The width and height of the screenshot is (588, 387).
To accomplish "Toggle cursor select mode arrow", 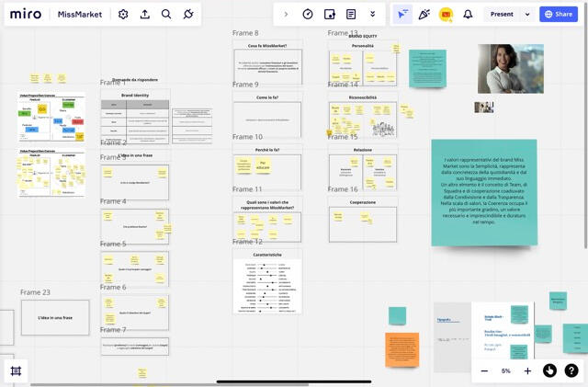I will [x=402, y=15].
